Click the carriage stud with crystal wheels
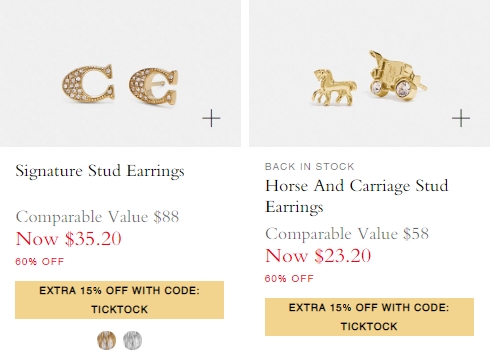 click(398, 74)
